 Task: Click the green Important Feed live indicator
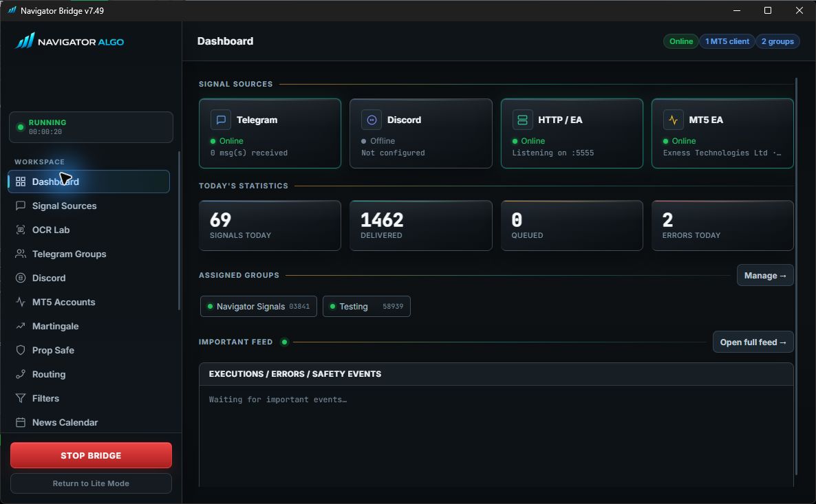284,342
